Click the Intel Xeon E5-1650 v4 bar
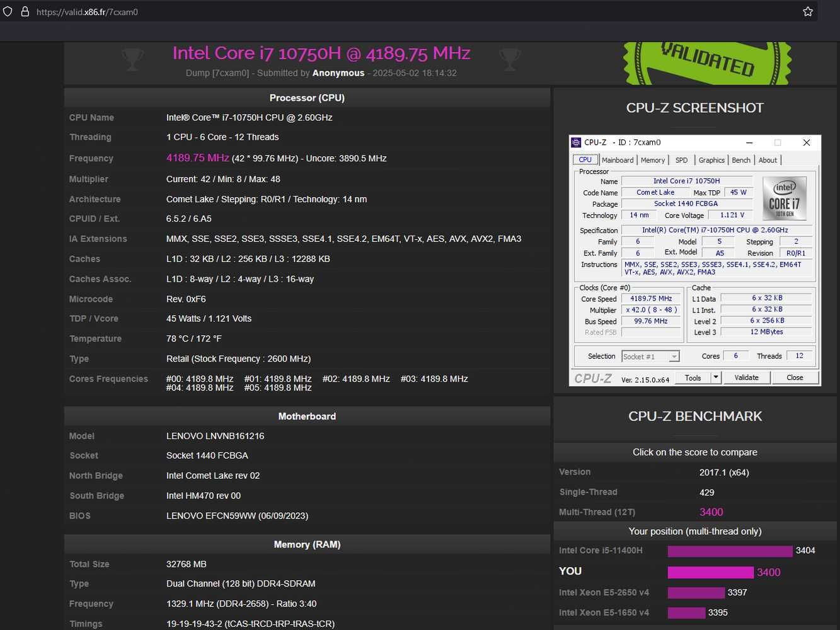Viewport: 840px width, 630px height. point(686,613)
